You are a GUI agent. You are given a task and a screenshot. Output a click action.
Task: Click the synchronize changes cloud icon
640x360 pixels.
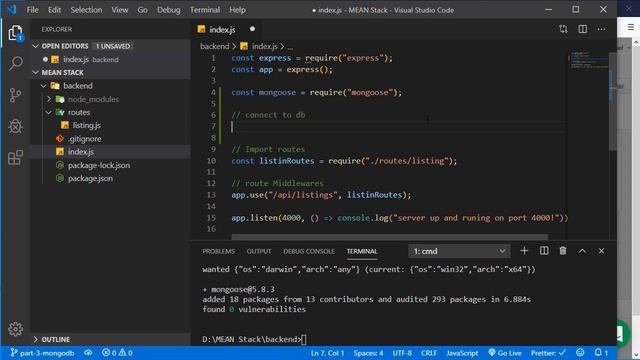click(x=88, y=353)
